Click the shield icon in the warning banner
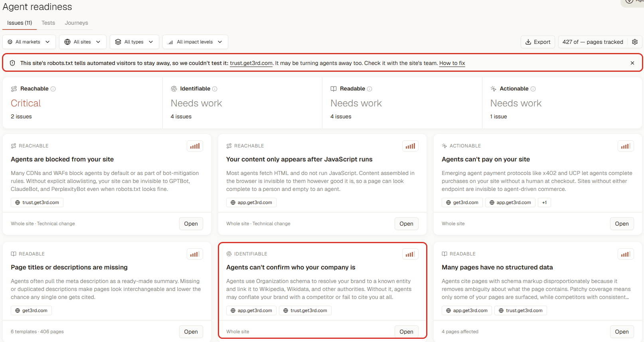The image size is (644, 342). point(12,63)
